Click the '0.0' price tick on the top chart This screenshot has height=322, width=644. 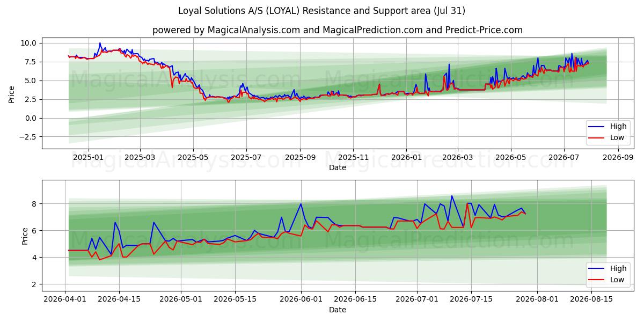31,118
